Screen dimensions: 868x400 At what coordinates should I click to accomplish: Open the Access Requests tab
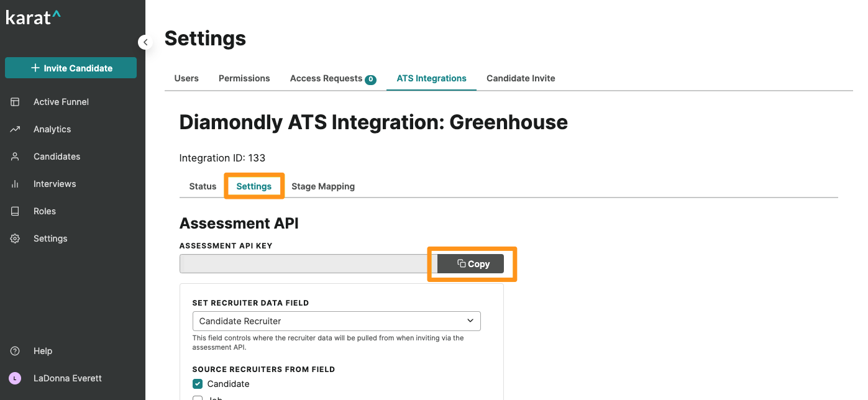coord(333,78)
